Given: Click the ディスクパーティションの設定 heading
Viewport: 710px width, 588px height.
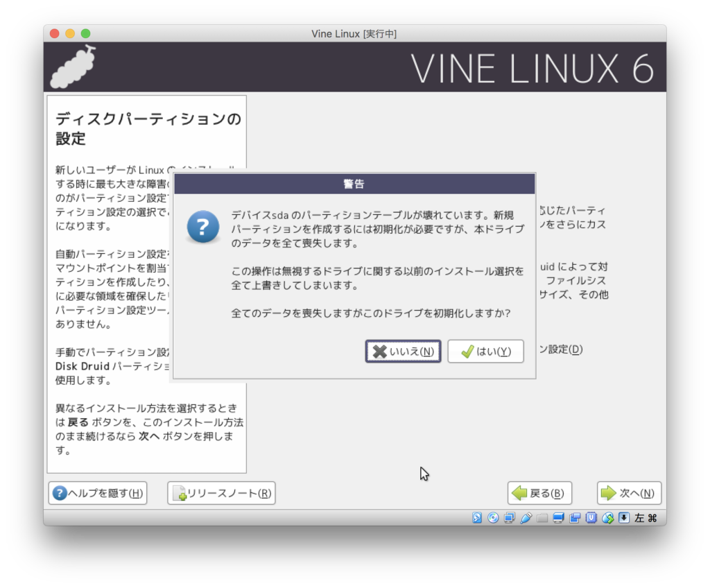Looking at the screenshot, I should [x=148, y=129].
